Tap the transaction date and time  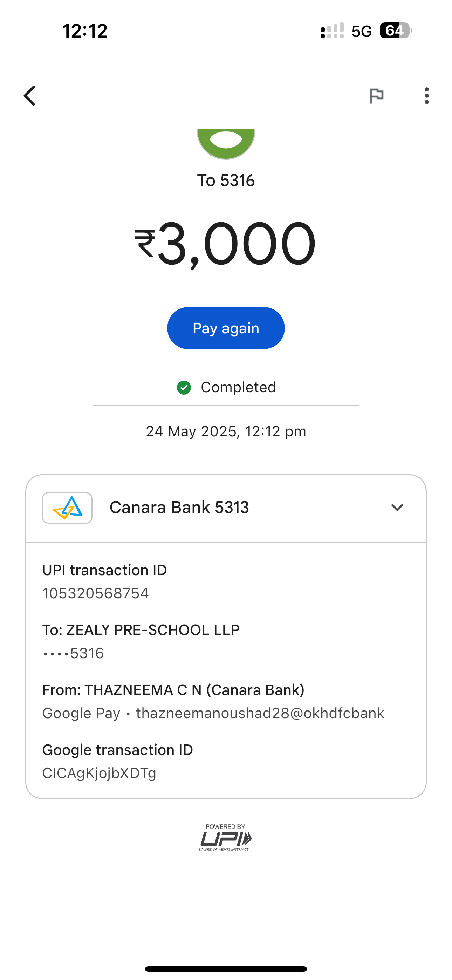(x=226, y=431)
